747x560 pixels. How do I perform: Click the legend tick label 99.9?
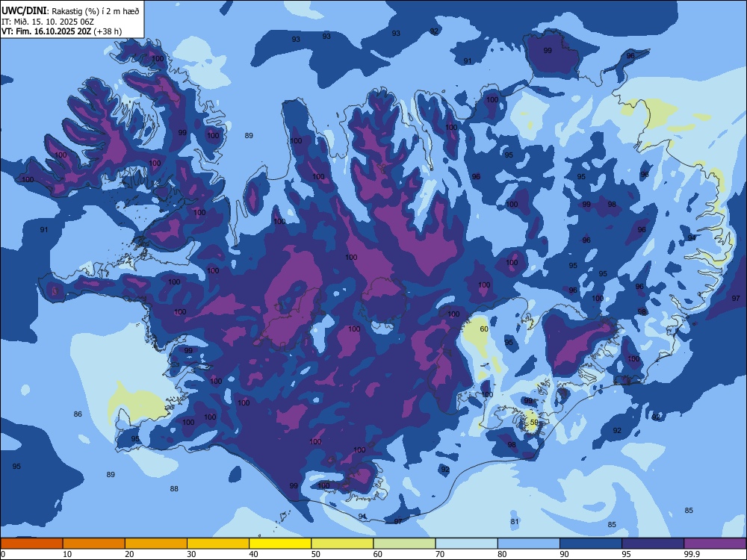(691, 554)
